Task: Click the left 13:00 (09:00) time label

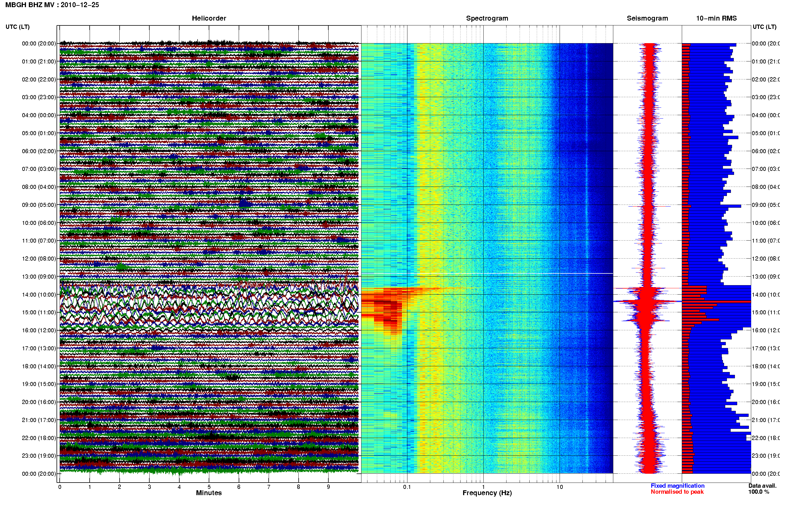Action: pos(39,277)
